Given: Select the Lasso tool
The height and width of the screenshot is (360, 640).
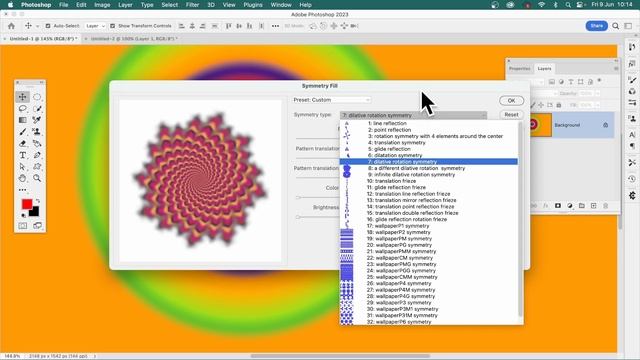Looking at the screenshot, I should pos(22,109).
